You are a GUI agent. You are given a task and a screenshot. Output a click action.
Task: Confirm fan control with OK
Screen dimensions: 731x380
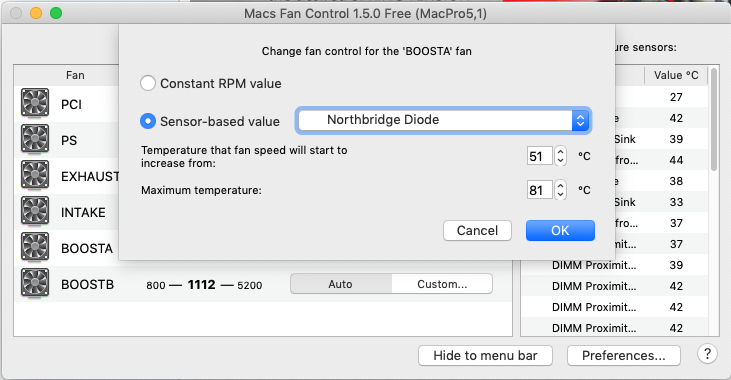pyautogui.click(x=560, y=230)
